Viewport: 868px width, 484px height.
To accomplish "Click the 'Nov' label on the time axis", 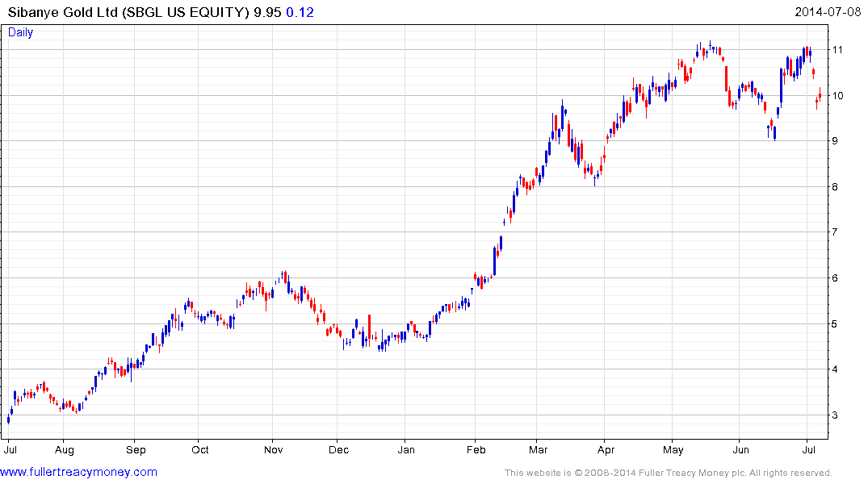I will (273, 449).
